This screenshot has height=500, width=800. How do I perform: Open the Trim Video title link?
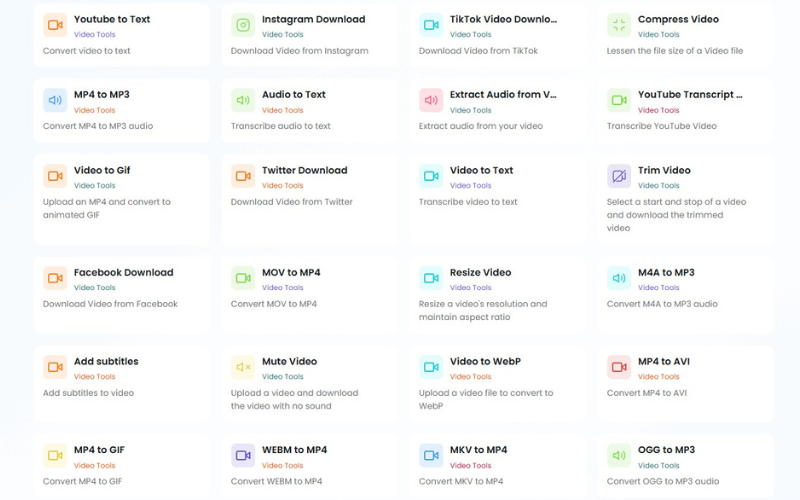(x=664, y=170)
